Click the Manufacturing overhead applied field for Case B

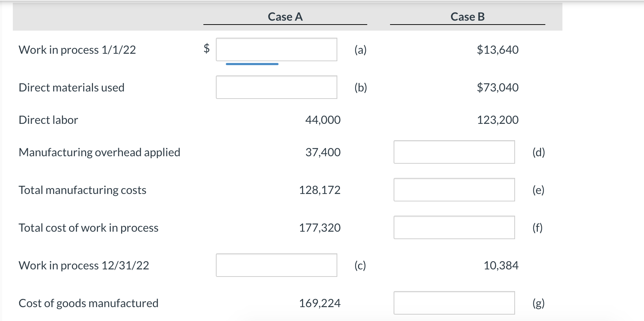pos(454,152)
